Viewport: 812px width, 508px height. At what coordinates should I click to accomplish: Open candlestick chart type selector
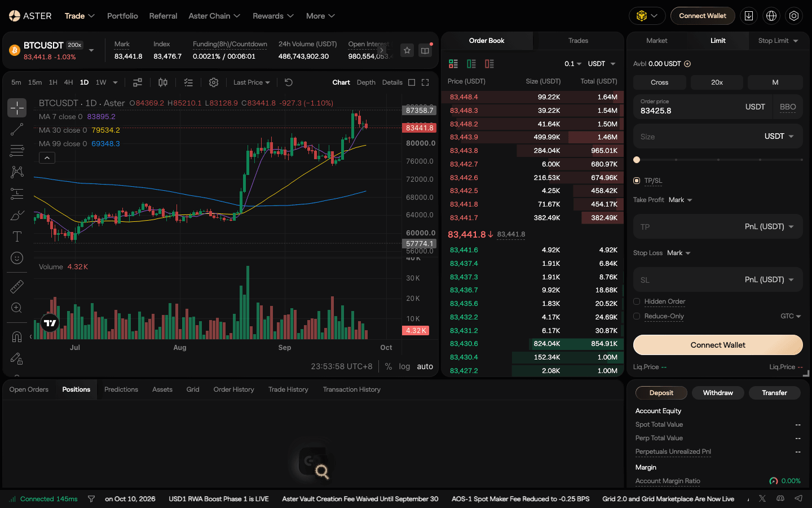click(x=163, y=82)
